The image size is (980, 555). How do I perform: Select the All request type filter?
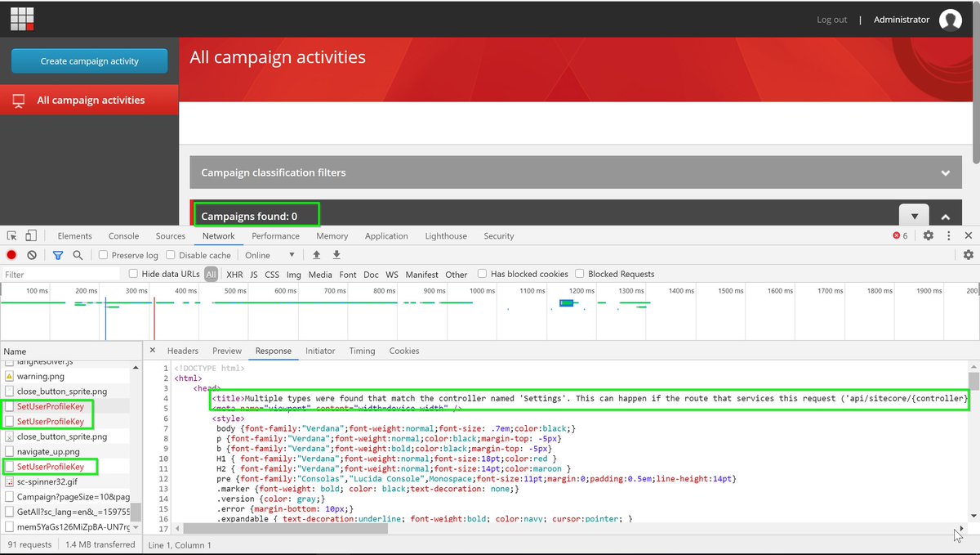212,275
